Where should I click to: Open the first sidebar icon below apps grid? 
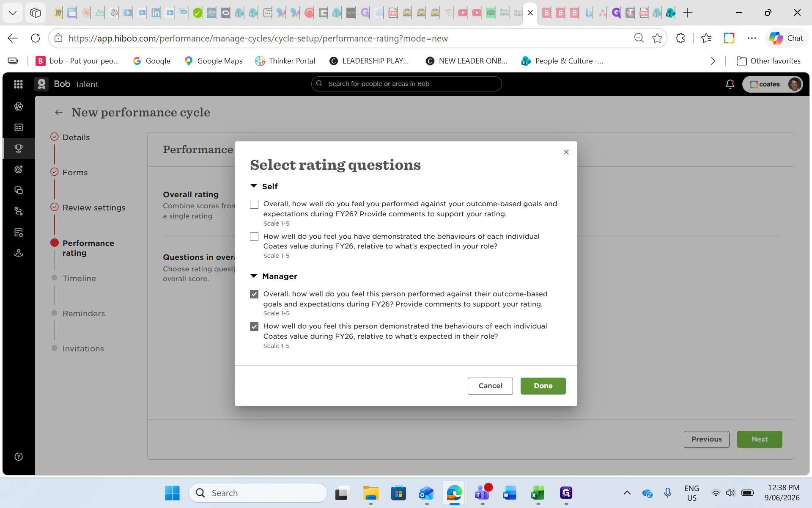(x=19, y=107)
